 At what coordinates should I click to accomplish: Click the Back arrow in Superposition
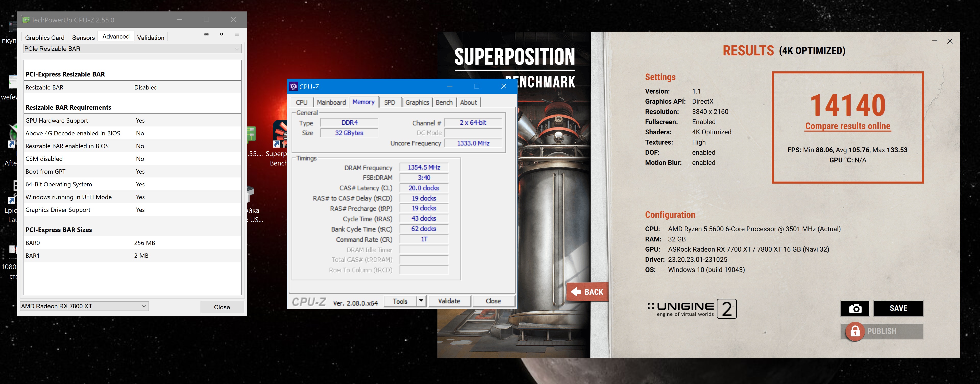[576, 292]
